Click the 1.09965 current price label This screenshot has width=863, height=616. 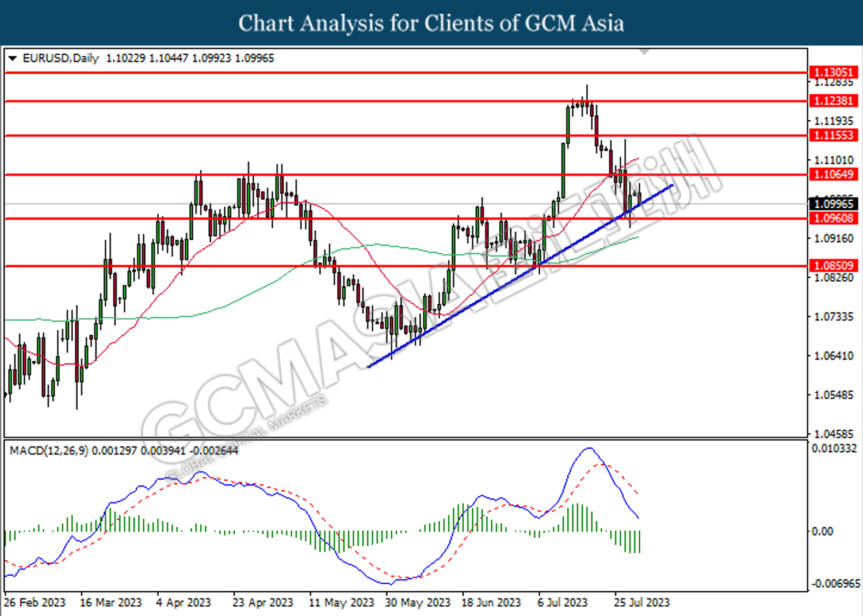pyautogui.click(x=834, y=204)
